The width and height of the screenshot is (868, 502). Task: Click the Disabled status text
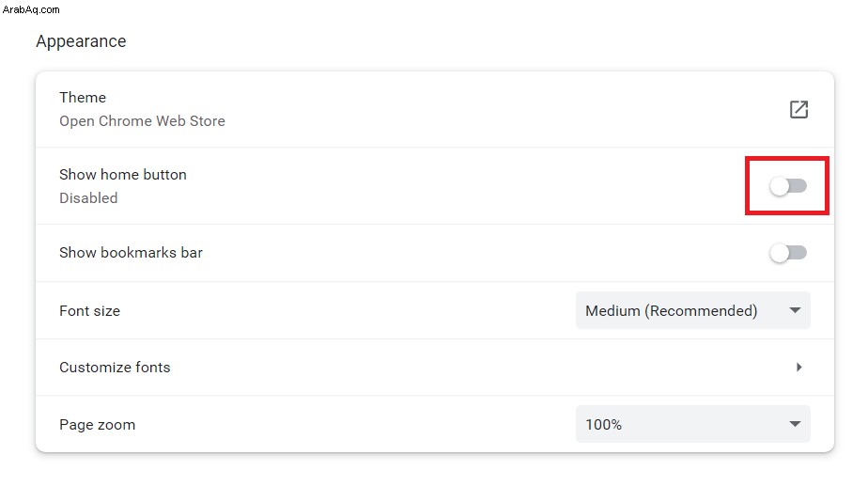(88, 197)
